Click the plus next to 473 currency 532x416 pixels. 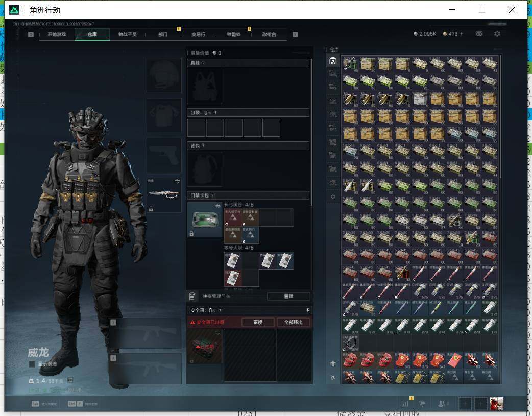(462, 34)
